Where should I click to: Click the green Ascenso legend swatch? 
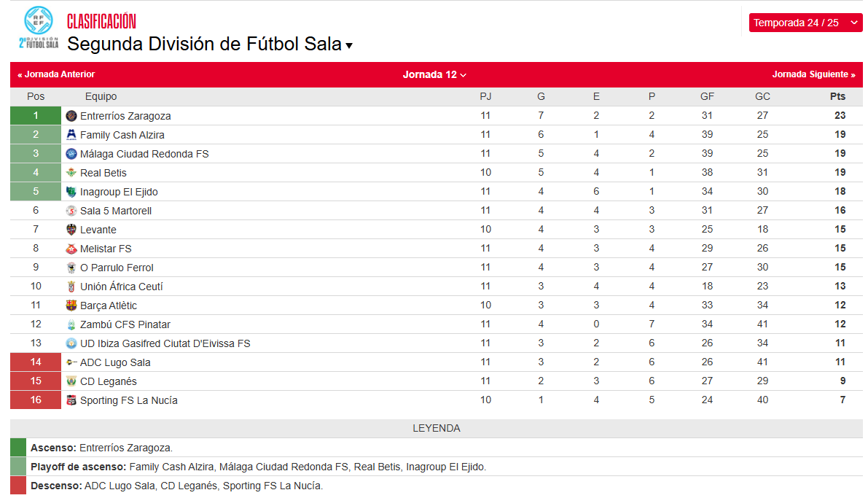17,448
